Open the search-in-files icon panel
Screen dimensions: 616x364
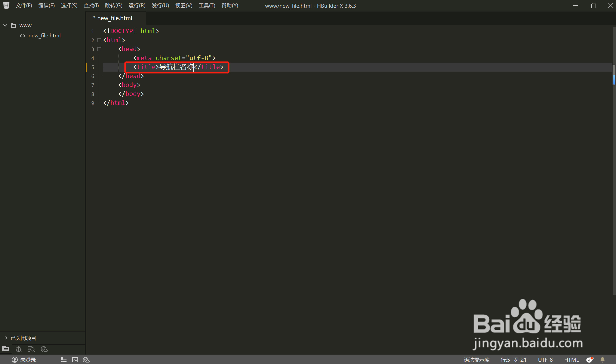pyautogui.click(x=31, y=349)
